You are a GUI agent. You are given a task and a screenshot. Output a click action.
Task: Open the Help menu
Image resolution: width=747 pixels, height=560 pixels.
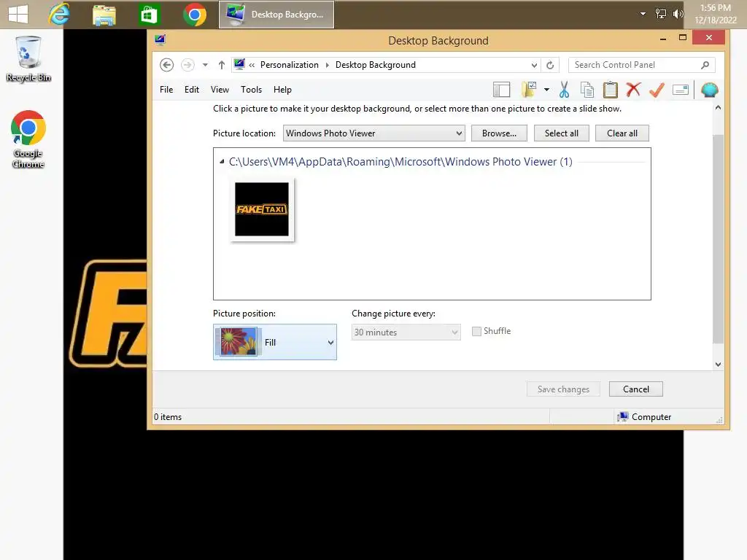pos(282,90)
